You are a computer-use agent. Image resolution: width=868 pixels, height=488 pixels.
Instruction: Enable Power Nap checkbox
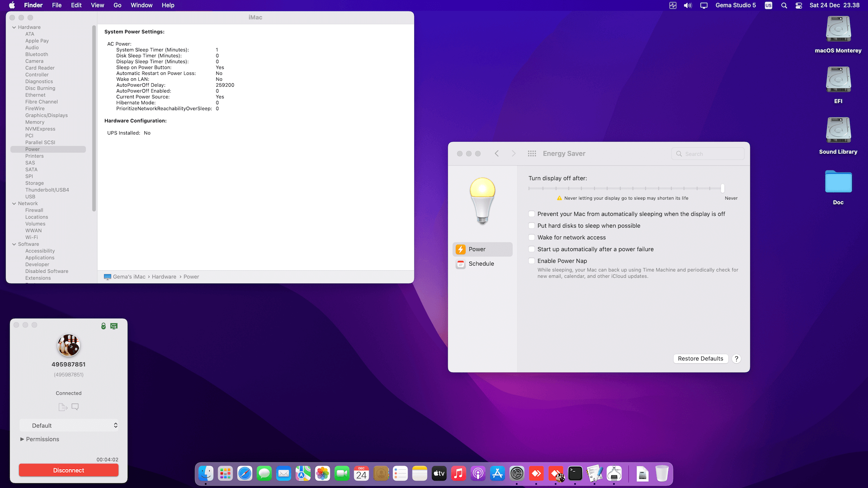532,261
